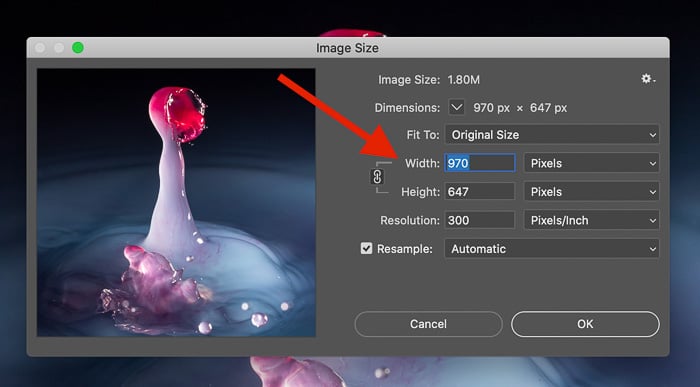Image resolution: width=700 pixels, height=387 pixels.
Task: Click the Cancel button
Action: 428,324
